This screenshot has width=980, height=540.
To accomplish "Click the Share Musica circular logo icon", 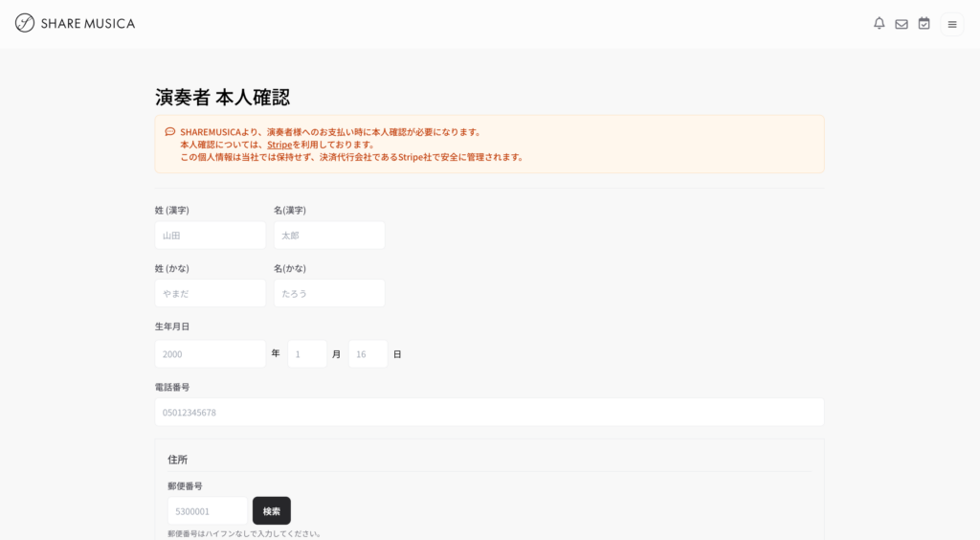I will [x=25, y=23].
